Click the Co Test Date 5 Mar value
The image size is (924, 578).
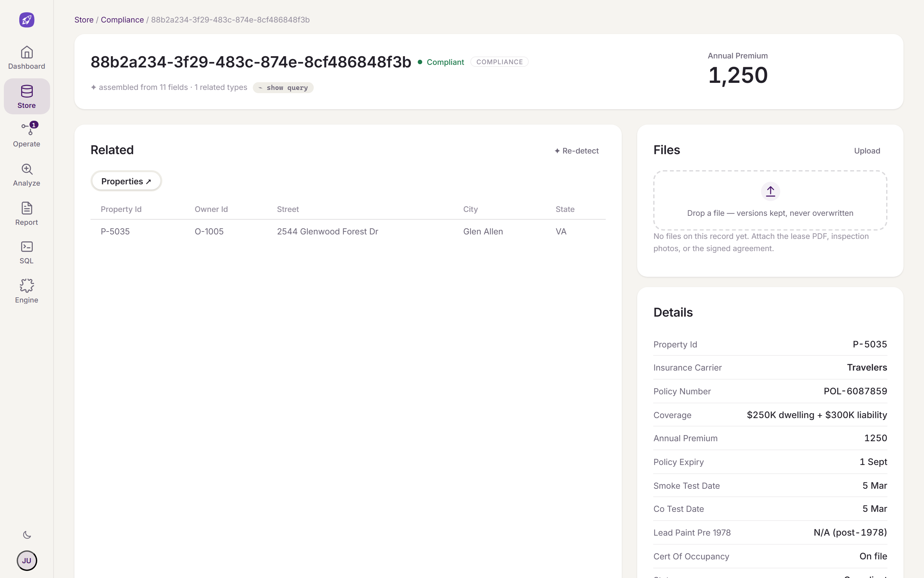coord(875,509)
